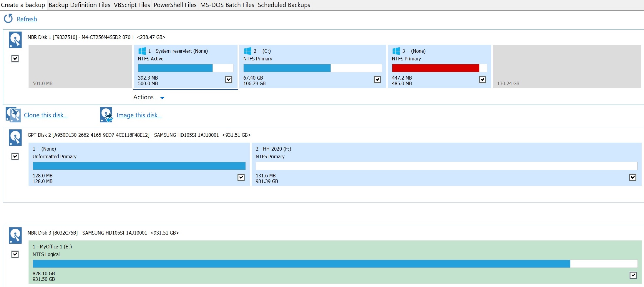Viewport: 644px width, 287px height.
Task: Open the MS-DOS Batch Files tab
Action: coord(227,5)
